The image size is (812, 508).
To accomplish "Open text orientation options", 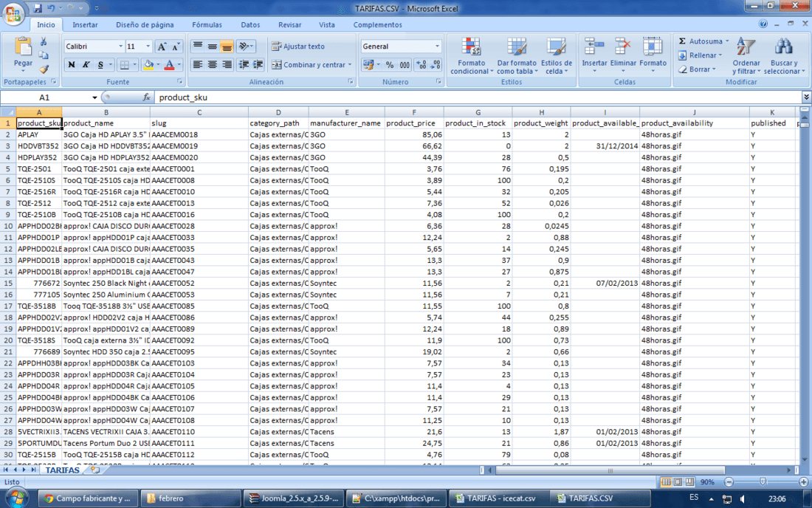I will pos(246,47).
